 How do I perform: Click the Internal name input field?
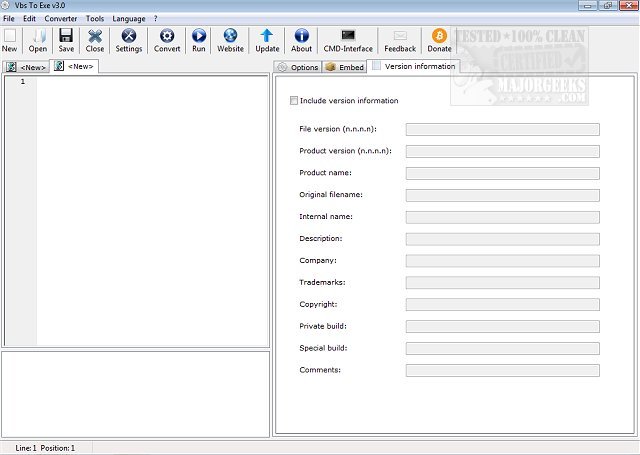tap(502, 217)
